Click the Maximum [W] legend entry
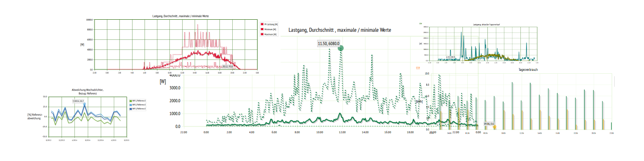The image size is (644, 161). [x=268, y=34]
